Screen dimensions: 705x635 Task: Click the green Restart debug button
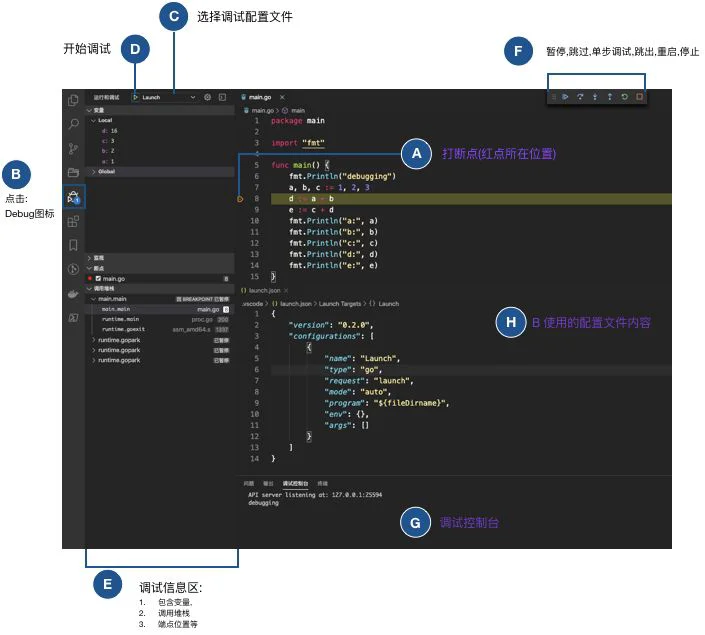point(625,97)
